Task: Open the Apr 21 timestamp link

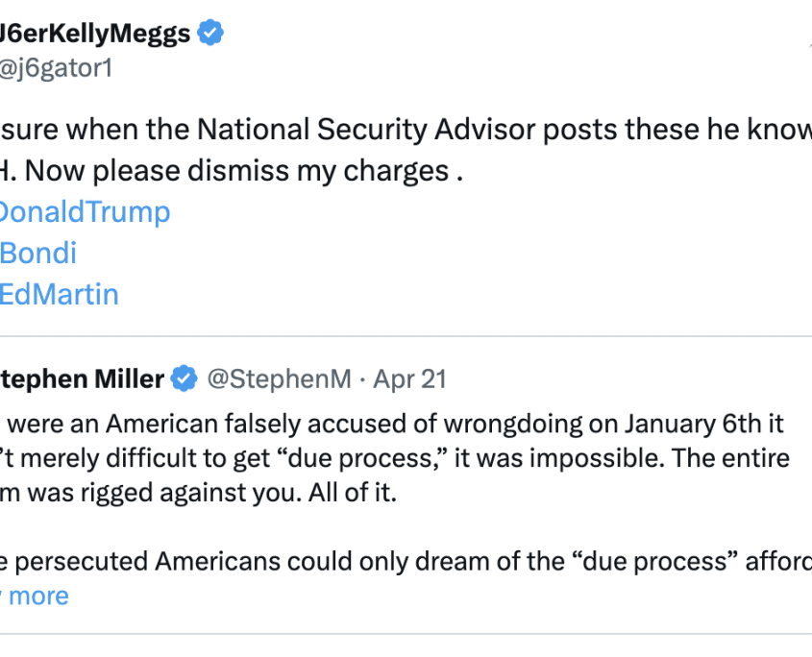Action: (x=409, y=379)
